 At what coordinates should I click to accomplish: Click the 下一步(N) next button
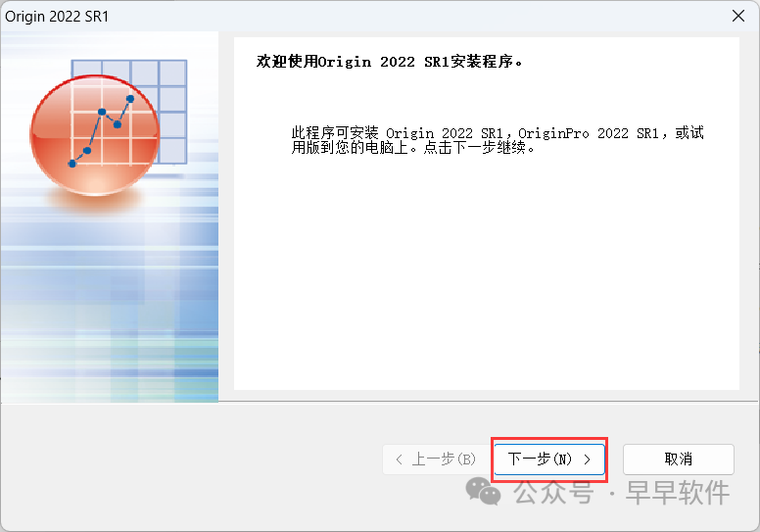549,459
